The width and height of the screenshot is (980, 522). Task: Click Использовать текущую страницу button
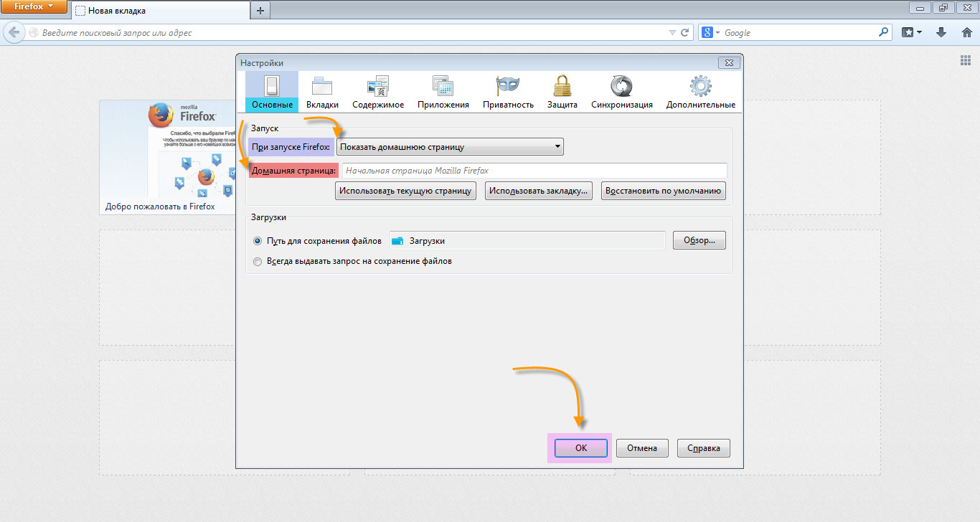405,191
